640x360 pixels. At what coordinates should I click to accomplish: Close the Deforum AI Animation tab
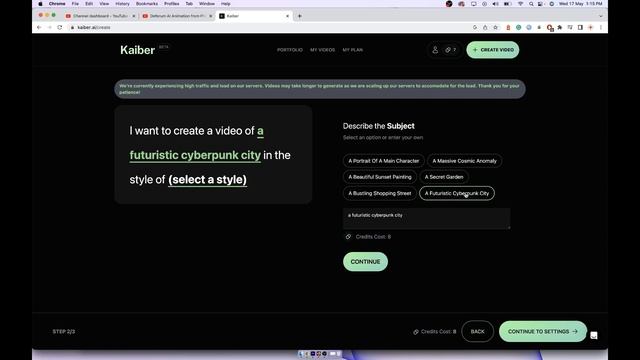pyautogui.click(x=211, y=16)
